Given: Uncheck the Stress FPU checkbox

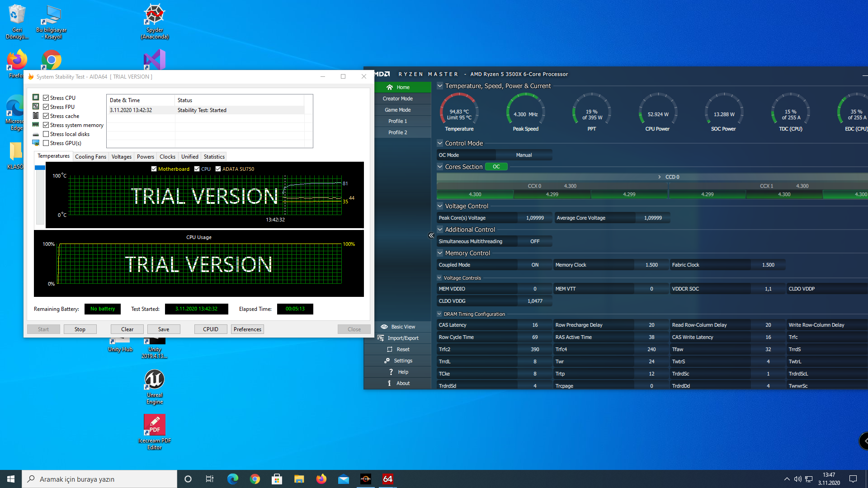Looking at the screenshot, I should pos(46,107).
